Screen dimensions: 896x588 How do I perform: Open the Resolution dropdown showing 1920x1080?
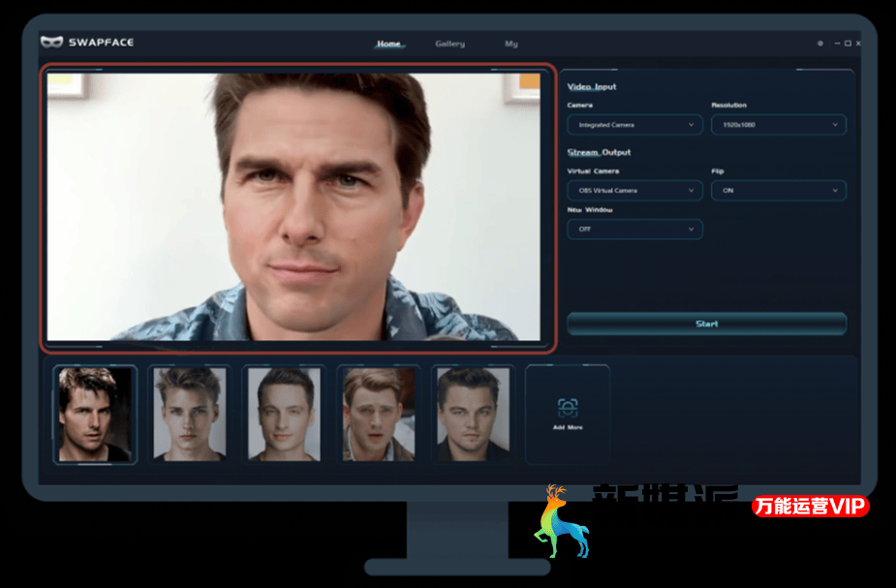click(778, 125)
